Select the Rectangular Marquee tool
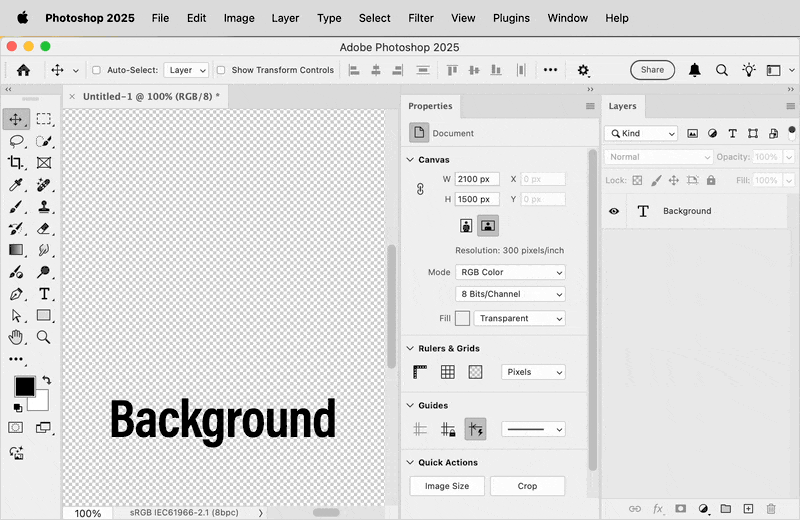This screenshot has height=520, width=800. [44, 119]
